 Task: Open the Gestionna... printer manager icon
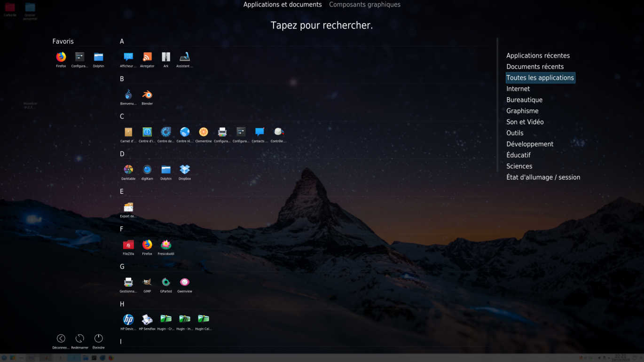click(128, 283)
